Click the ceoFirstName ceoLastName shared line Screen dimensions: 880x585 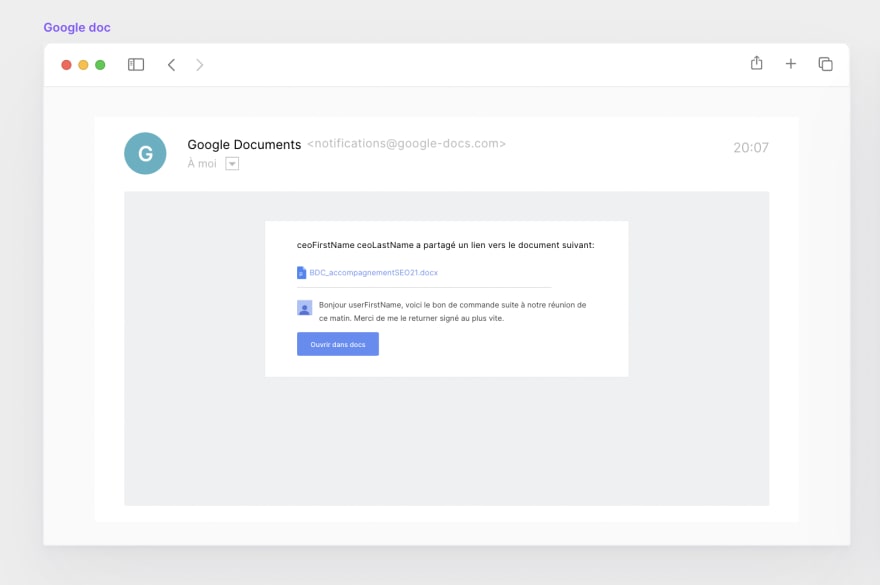point(446,245)
